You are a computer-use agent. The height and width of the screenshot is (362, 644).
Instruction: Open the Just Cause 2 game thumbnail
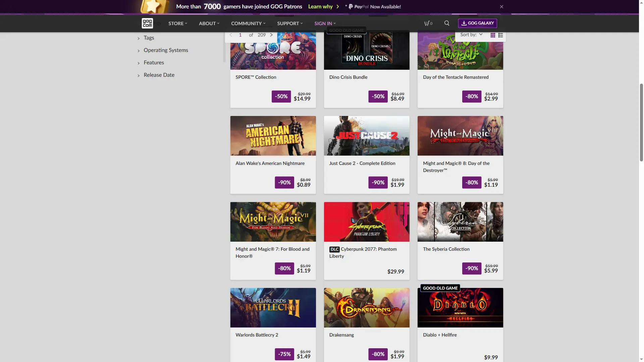366,136
